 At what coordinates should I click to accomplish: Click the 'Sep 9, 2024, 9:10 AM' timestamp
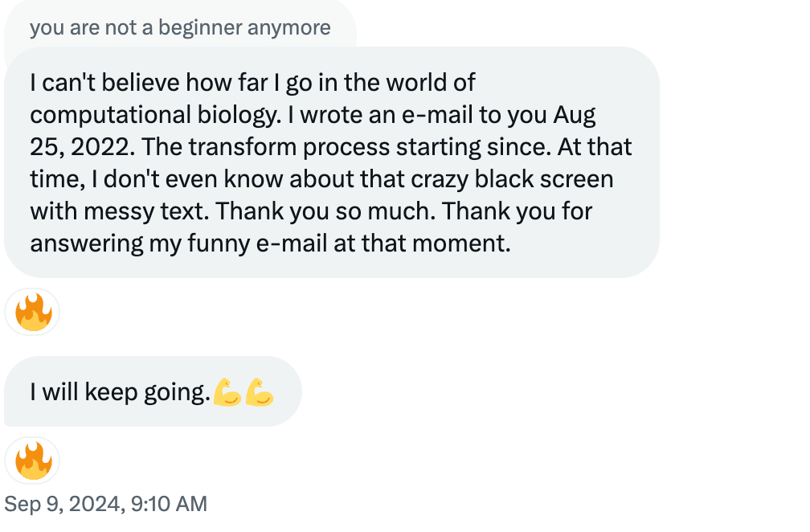click(106, 504)
